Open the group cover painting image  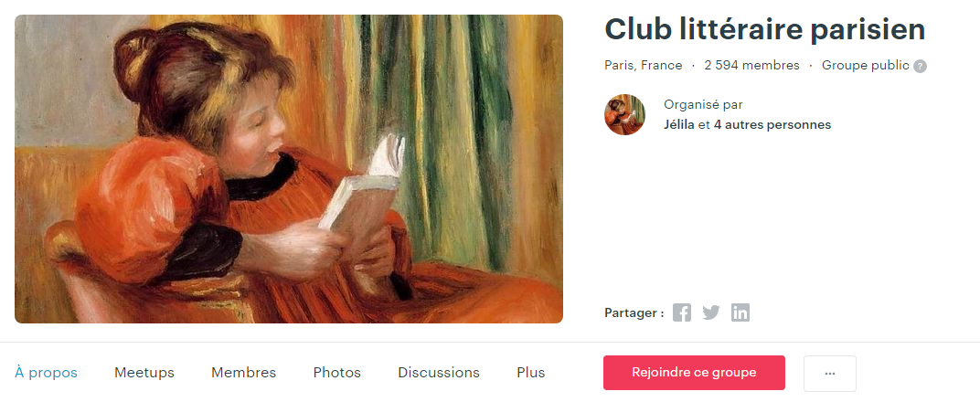[289, 169]
